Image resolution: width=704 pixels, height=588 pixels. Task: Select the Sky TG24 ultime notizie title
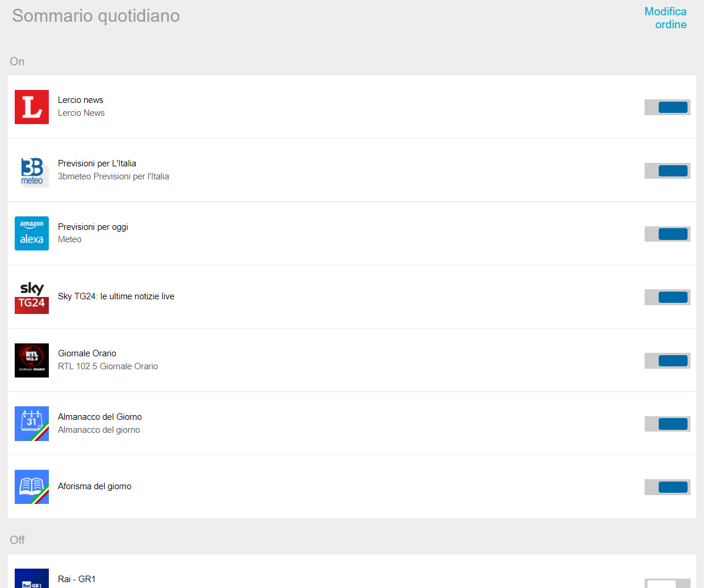pos(116,296)
